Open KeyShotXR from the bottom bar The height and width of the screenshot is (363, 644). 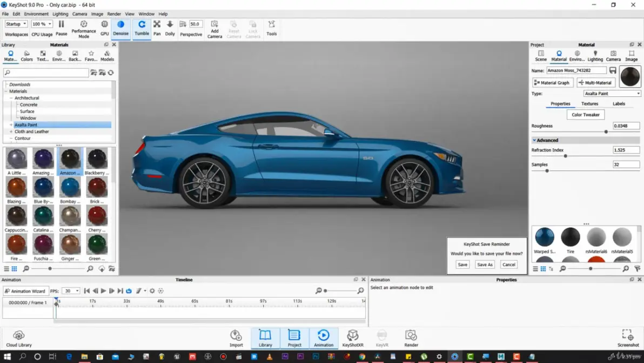click(x=353, y=339)
